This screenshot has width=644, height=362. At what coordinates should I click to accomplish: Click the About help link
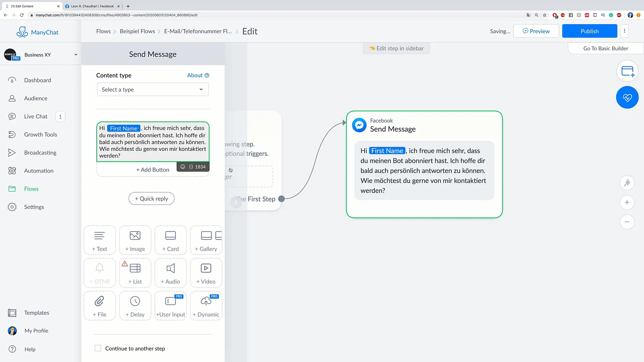coord(198,75)
